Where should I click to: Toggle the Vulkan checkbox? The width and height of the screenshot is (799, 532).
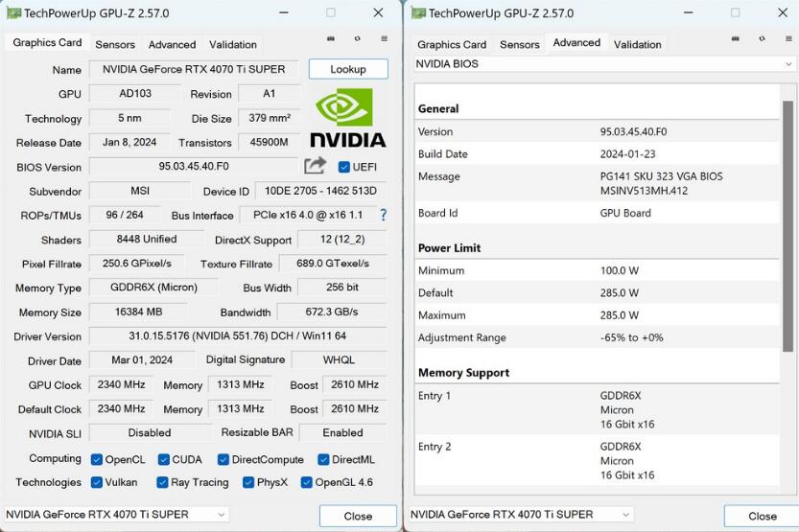click(96, 482)
